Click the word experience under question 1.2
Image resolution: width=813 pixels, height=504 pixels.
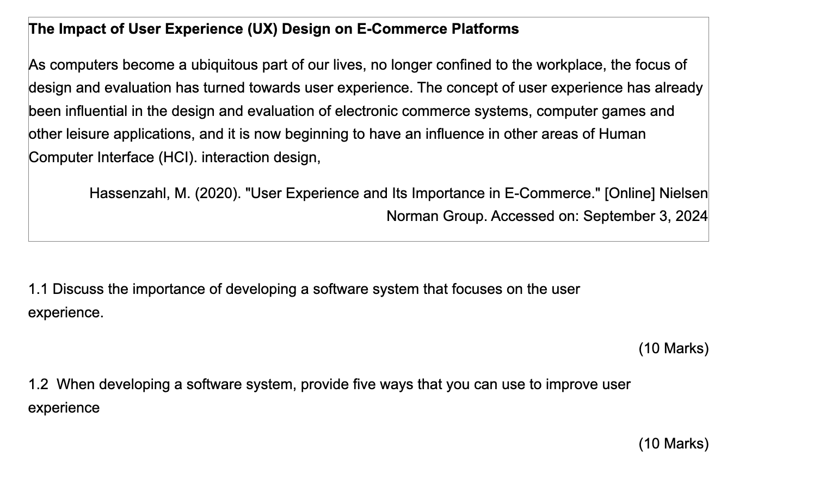(x=65, y=407)
